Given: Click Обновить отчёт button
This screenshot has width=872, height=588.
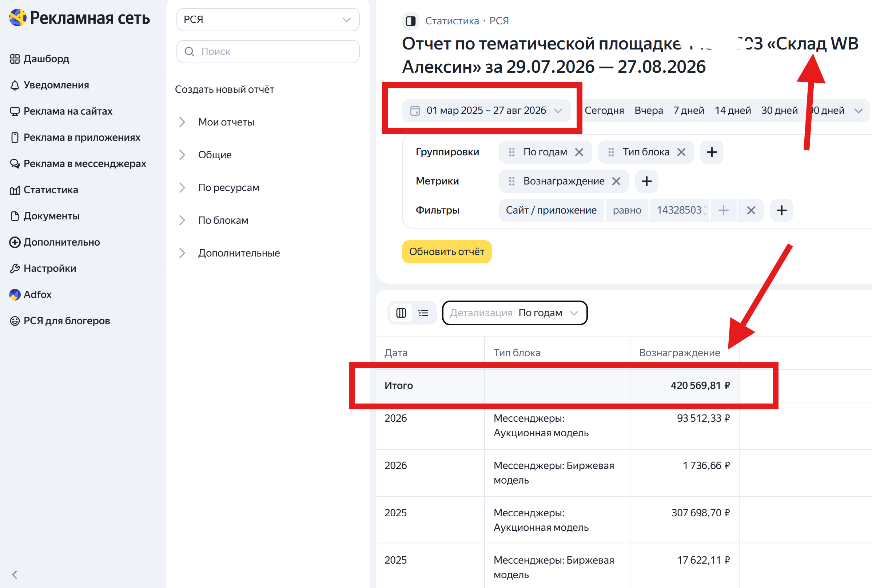Looking at the screenshot, I should point(446,252).
